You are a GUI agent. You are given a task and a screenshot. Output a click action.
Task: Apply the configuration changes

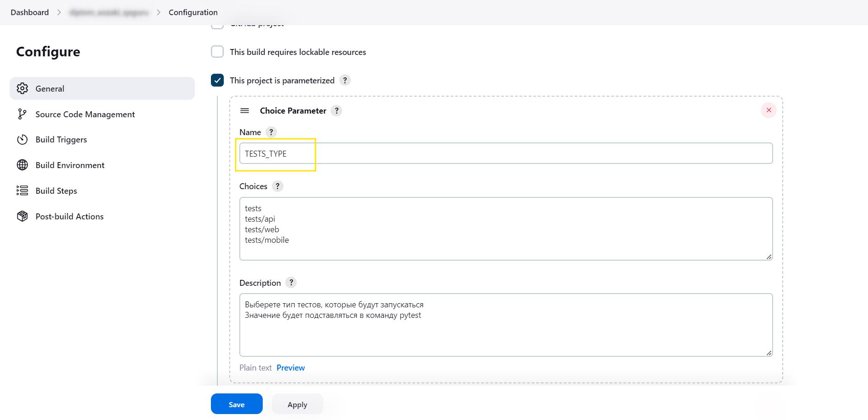298,404
